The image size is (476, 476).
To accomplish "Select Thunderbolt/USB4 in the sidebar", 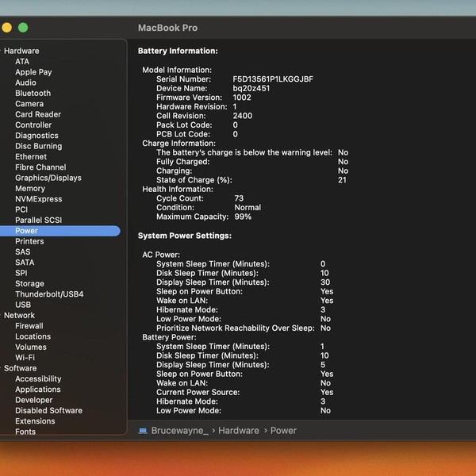I will tap(49, 294).
